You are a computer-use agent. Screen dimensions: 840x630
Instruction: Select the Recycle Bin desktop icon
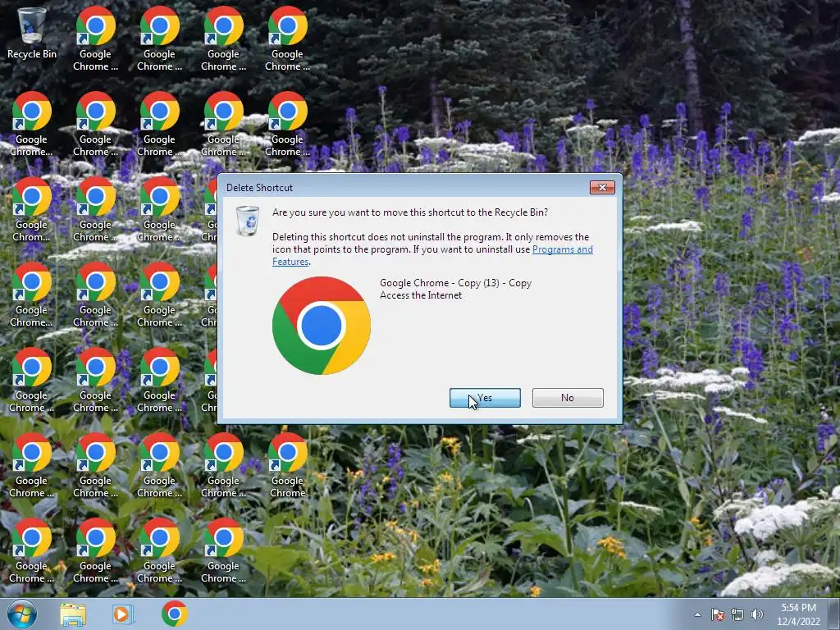32,33
